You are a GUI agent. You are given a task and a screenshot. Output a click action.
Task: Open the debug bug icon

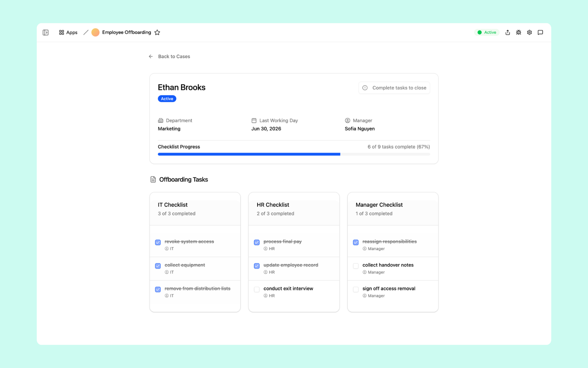tap(519, 32)
